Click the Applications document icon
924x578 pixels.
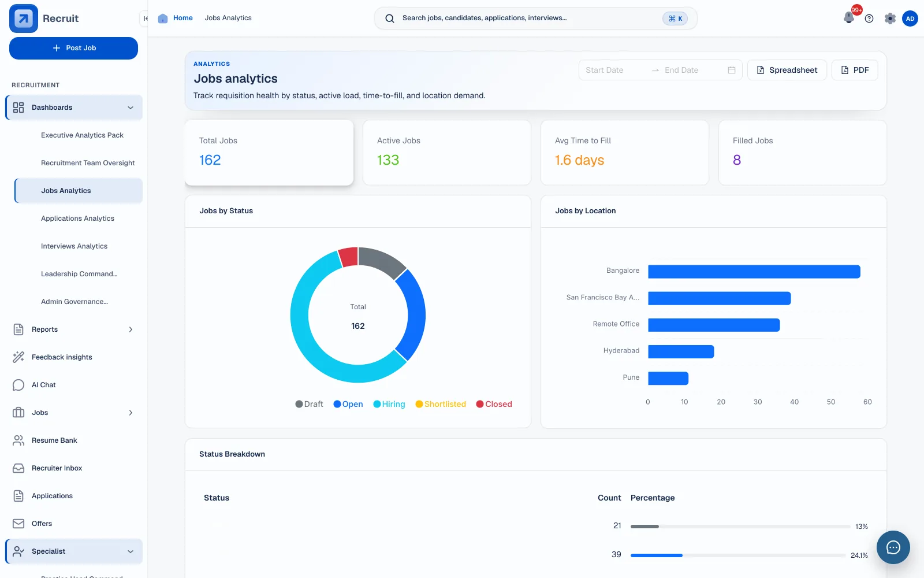18,496
